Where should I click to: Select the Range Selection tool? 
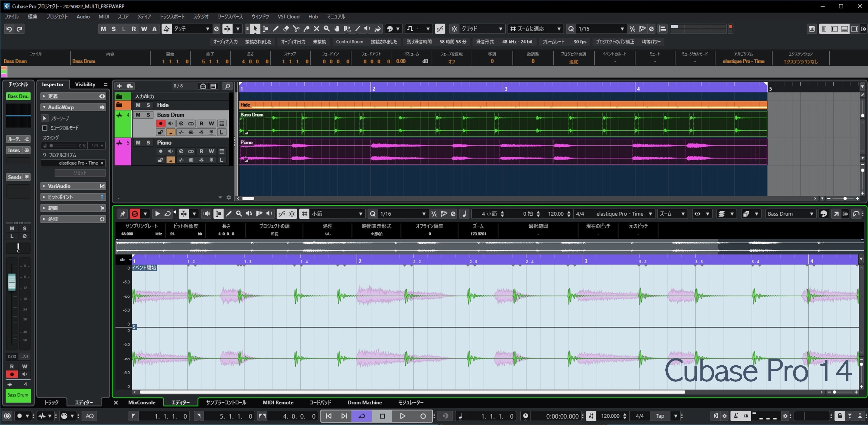coord(265,29)
